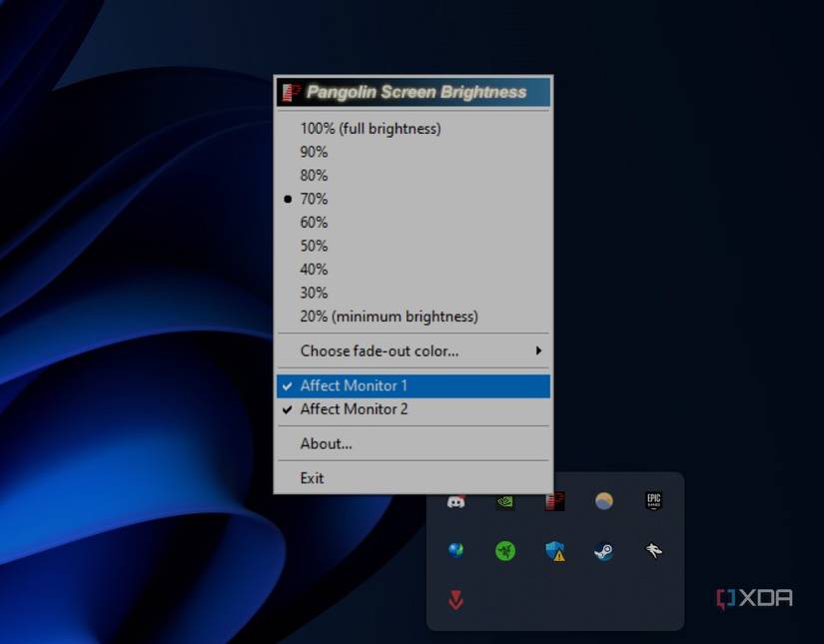Open Windows Security shield with warning
The image size is (824, 644).
pos(555,551)
